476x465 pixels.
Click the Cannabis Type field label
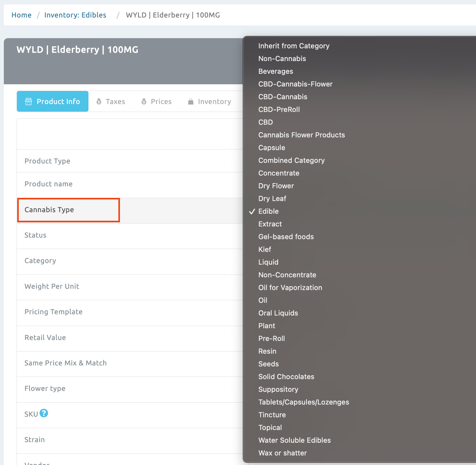pos(49,210)
